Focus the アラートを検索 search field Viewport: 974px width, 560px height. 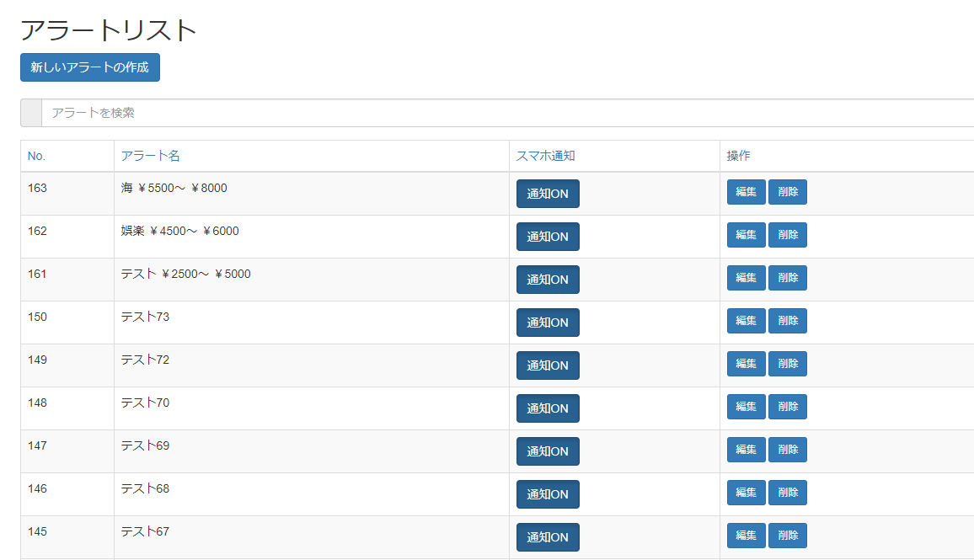tap(506, 113)
